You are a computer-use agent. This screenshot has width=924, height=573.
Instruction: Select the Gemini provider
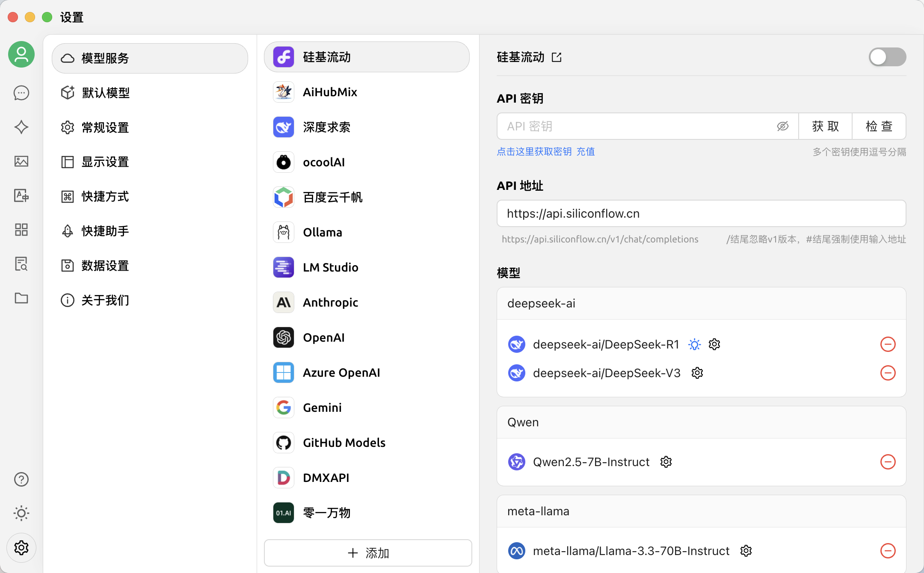367,408
